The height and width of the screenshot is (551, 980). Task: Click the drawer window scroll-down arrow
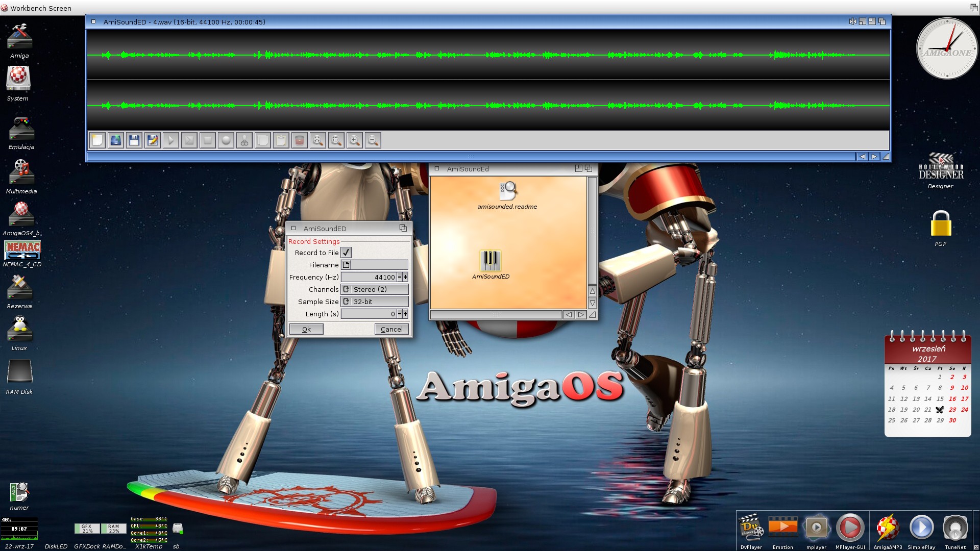(593, 303)
